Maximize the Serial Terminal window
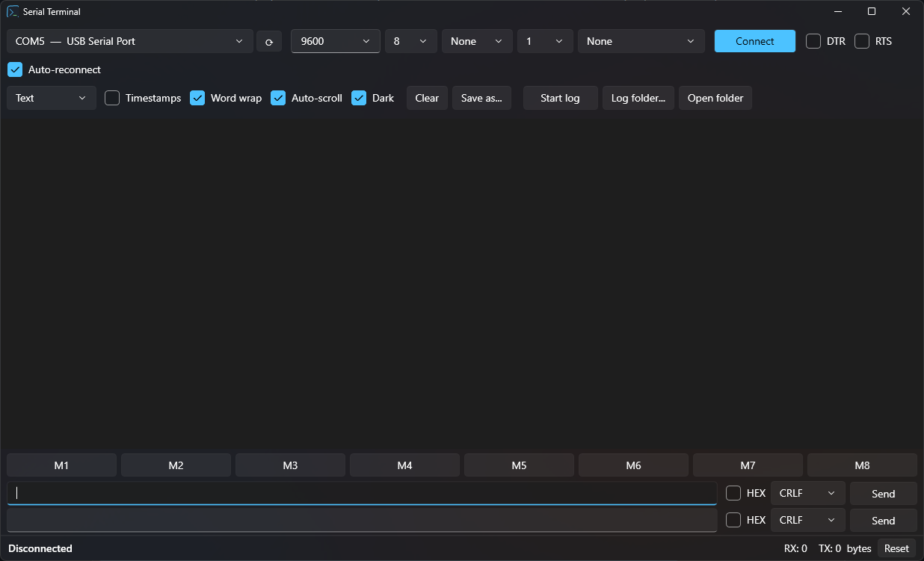The image size is (924, 561). 872,11
